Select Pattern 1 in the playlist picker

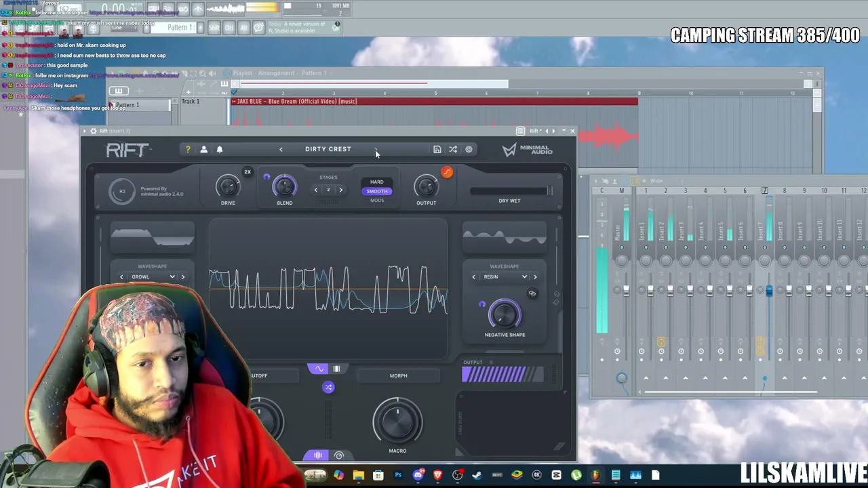tap(140, 105)
